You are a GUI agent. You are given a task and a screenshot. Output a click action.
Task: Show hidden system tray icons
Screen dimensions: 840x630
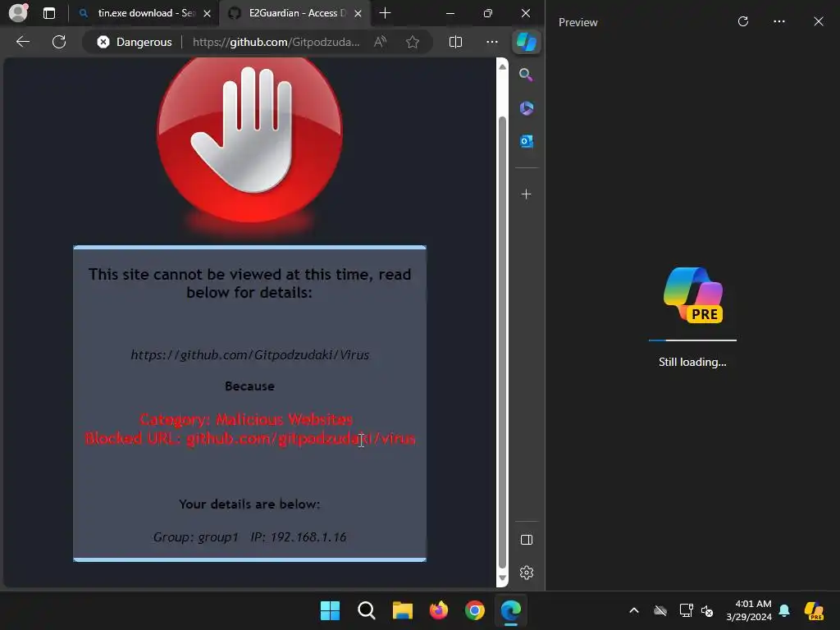tap(634, 610)
